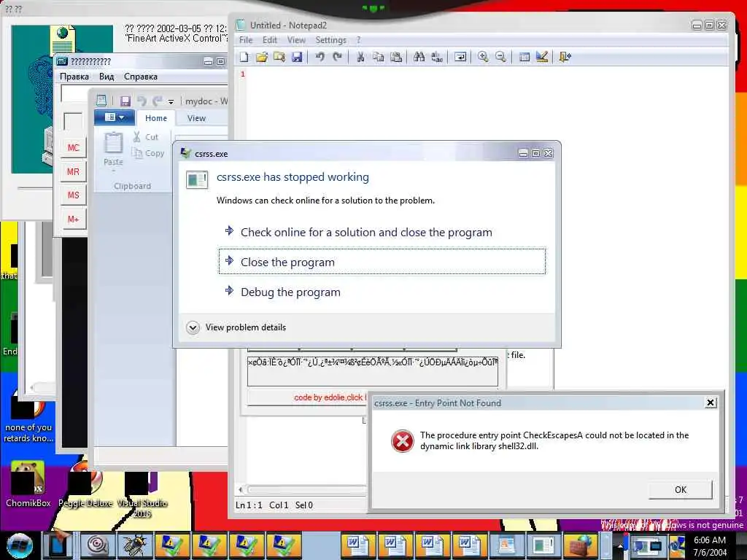The image size is (747, 560).
Task: Open the File menu in Notepad2
Action: tap(246, 40)
